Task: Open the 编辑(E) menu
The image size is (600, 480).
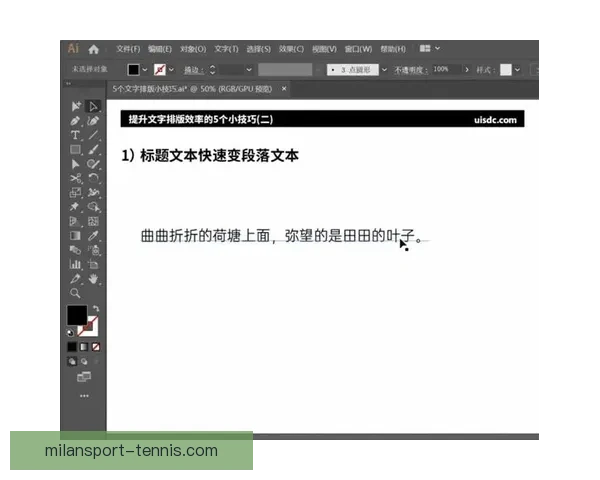Action: click(x=160, y=49)
